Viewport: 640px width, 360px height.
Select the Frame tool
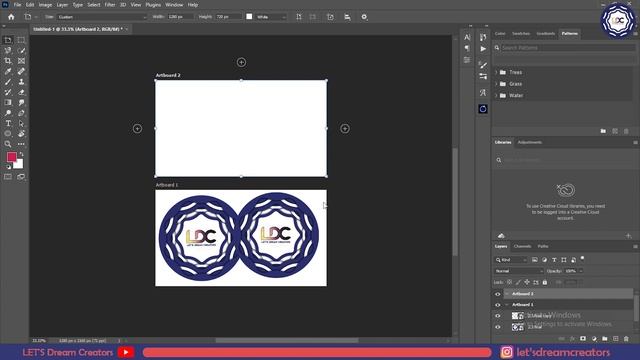click(21, 61)
